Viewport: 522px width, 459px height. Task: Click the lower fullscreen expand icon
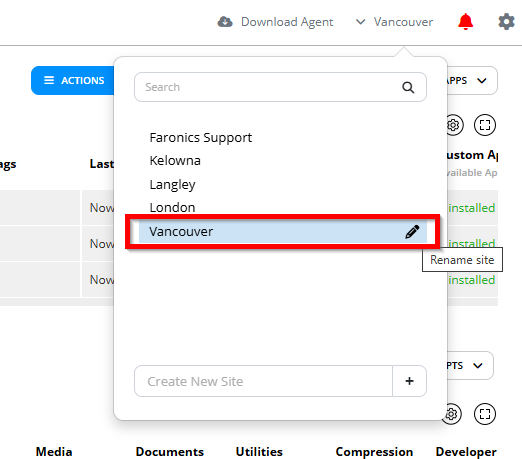(485, 414)
